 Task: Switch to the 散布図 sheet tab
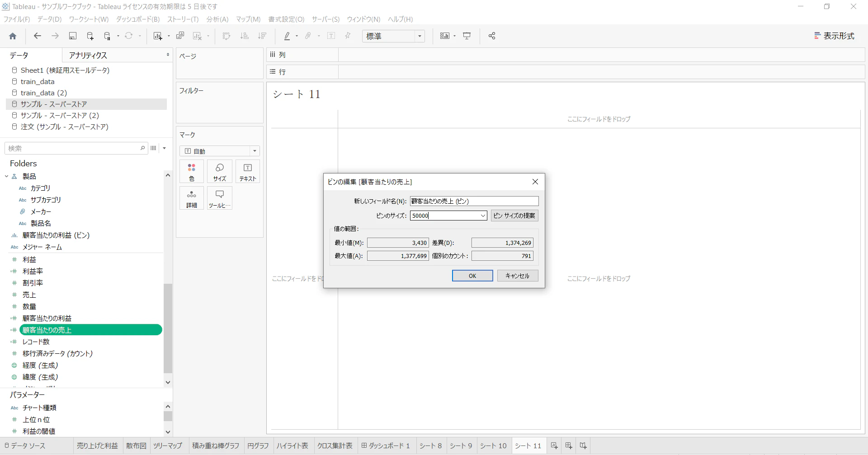point(136,446)
